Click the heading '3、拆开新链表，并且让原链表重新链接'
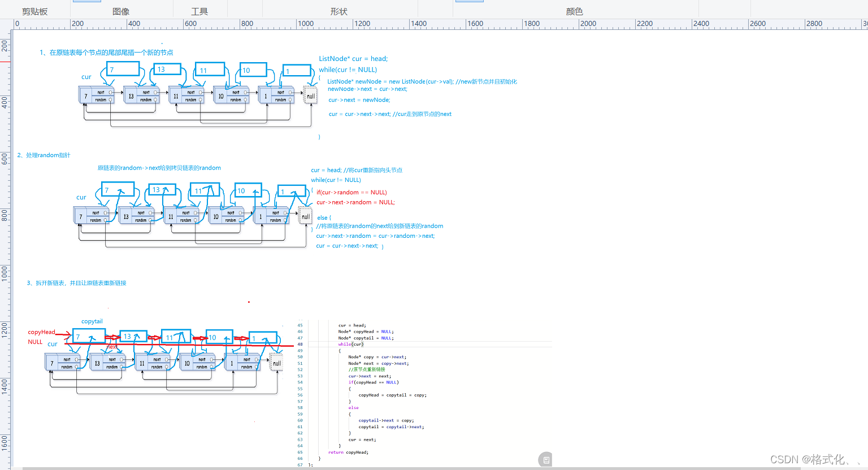Image resolution: width=868 pixels, height=470 pixels. 76,283
